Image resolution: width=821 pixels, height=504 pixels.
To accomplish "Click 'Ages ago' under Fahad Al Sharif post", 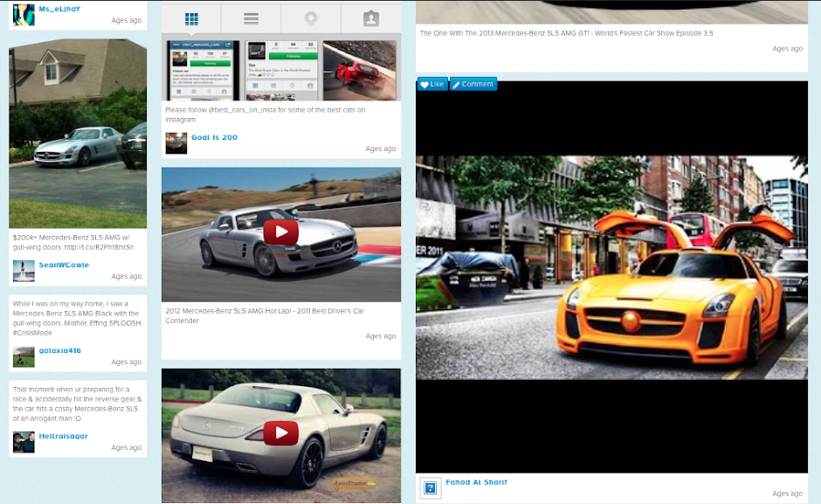I will (x=788, y=494).
